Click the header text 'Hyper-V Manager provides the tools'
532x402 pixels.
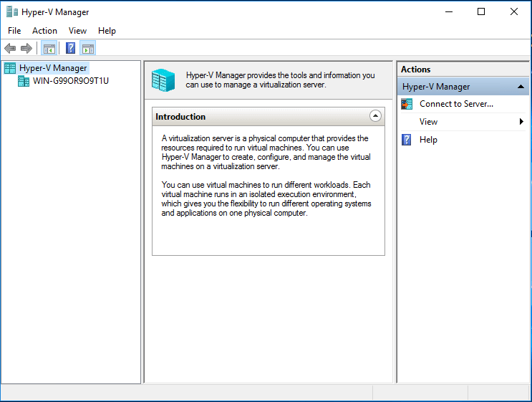tap(280, 80)
